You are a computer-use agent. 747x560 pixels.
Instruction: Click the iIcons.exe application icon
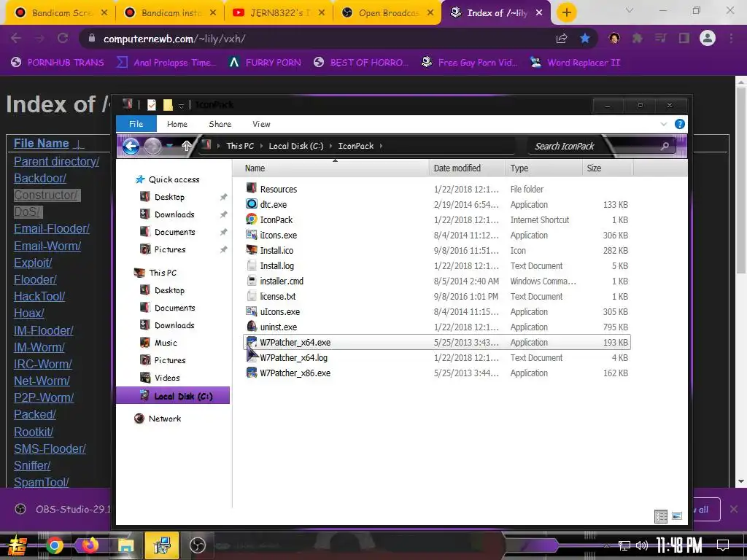(x=252, y=235)
